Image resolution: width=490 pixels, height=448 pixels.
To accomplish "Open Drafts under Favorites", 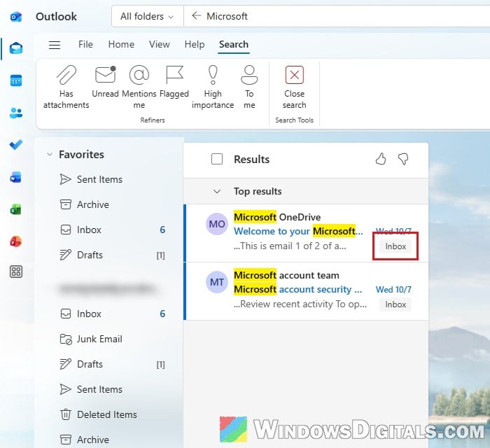I will coord(109,255).
